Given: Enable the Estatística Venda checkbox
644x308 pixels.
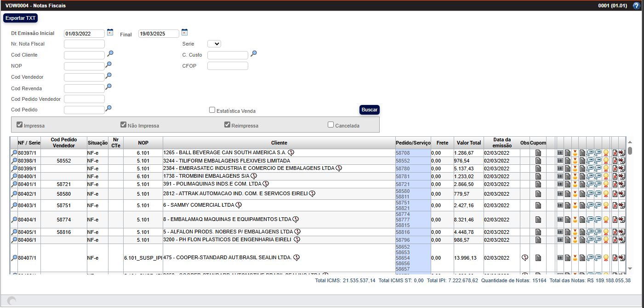Looking at the screenshot, I should (x=212, y=110).
